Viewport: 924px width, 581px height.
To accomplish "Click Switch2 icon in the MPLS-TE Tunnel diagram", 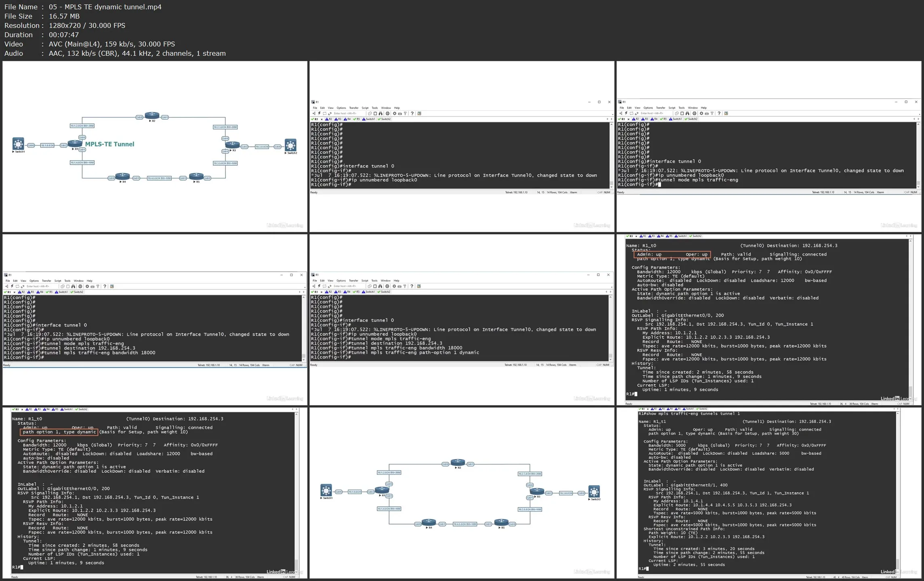I will (290, 145).
